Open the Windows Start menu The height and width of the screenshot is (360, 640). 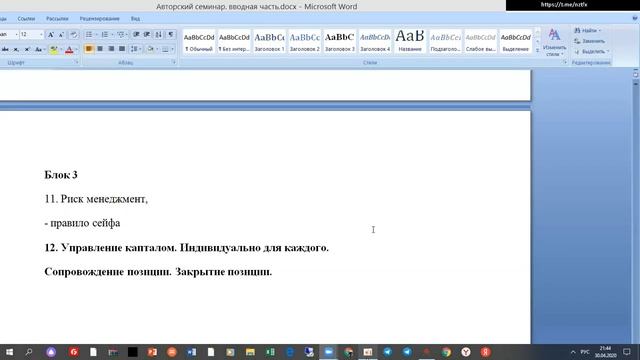coord(9,352)
